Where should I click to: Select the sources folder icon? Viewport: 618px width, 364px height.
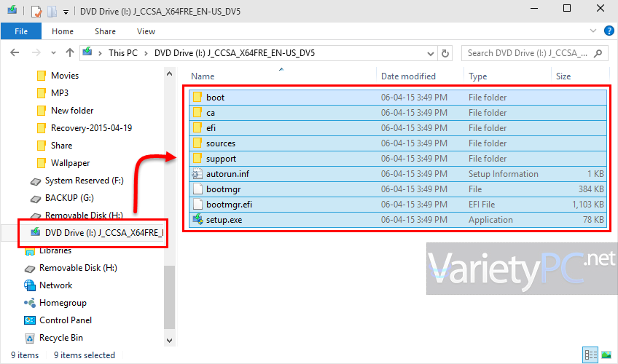197,143
